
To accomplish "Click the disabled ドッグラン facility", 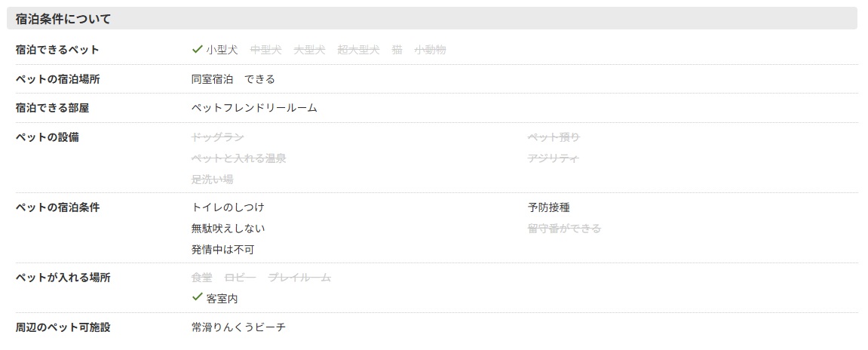I will click(x=217, y=137).
